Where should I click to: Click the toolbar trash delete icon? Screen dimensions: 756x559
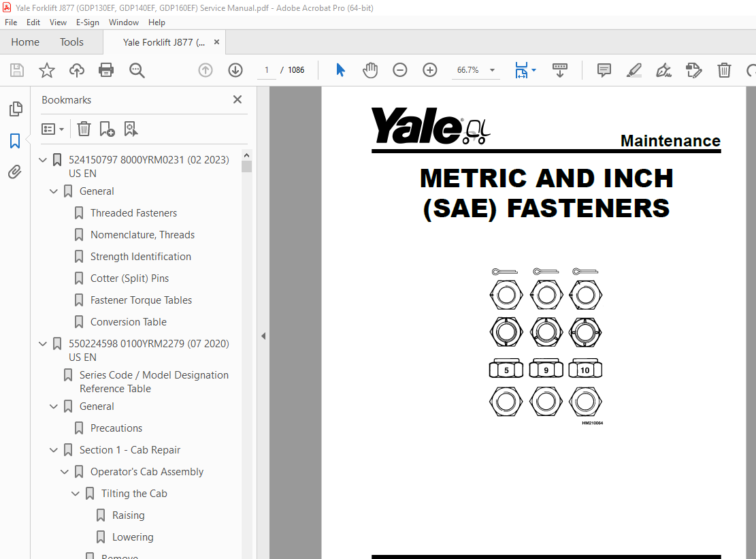(724, 70)
